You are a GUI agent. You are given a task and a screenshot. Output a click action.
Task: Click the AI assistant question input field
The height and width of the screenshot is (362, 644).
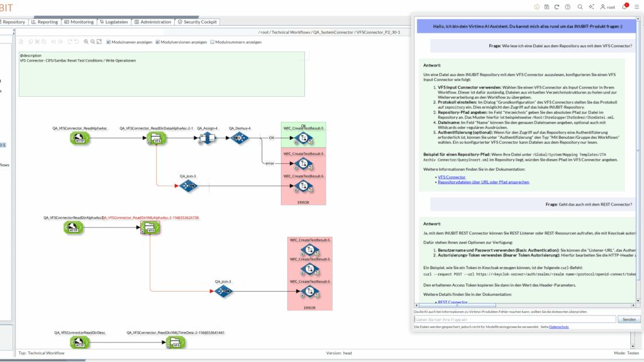514,319
